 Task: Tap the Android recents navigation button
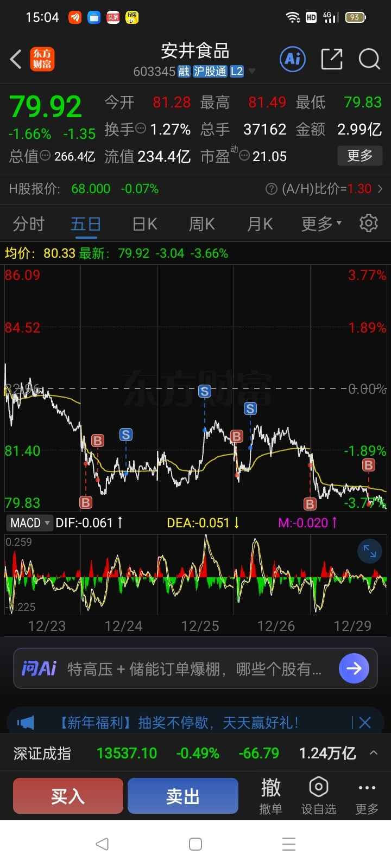click(x=289, y=844)
